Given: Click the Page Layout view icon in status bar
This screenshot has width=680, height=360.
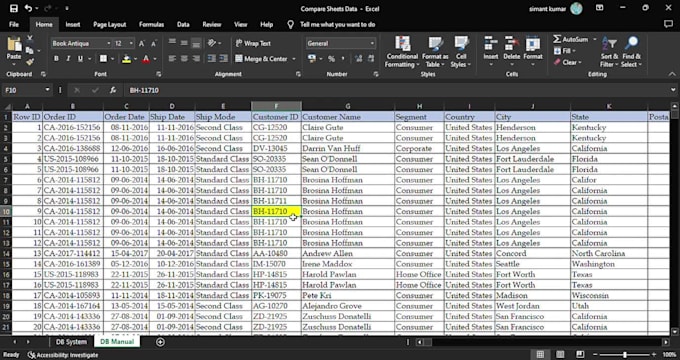Looking at the screenshot, I should pyautogui.click(x=560, y=355).
